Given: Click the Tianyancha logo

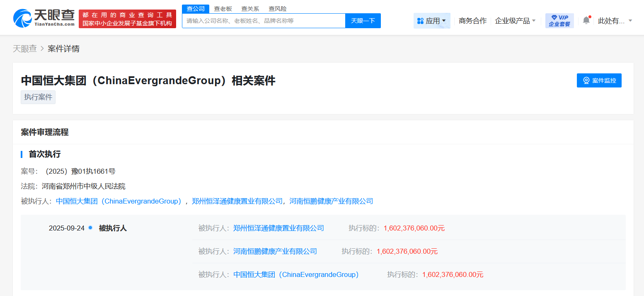Looking at the screenshot, I should click(x=44, y=18).
